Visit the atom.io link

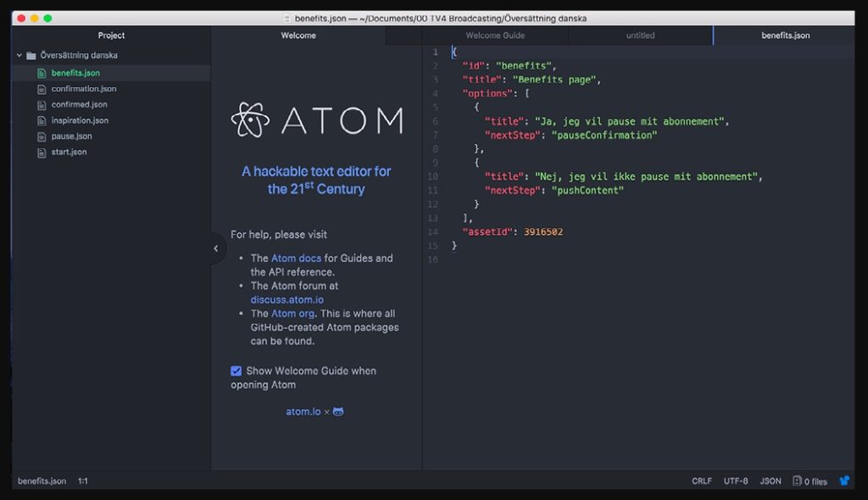303,411
